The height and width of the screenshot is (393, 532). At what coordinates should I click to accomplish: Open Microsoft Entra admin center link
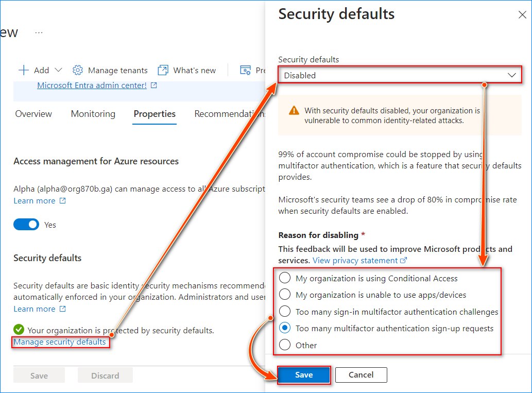point(92,85)
